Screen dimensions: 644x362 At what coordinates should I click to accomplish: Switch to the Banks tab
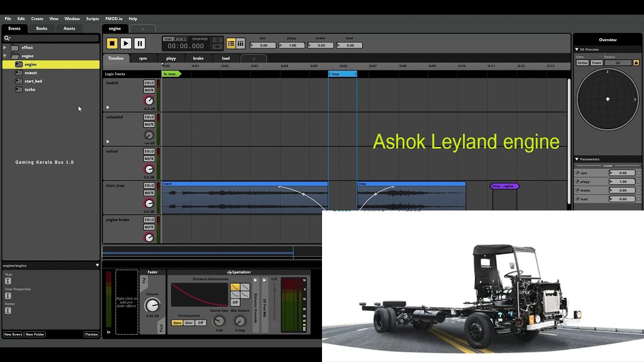click(42, 29)
